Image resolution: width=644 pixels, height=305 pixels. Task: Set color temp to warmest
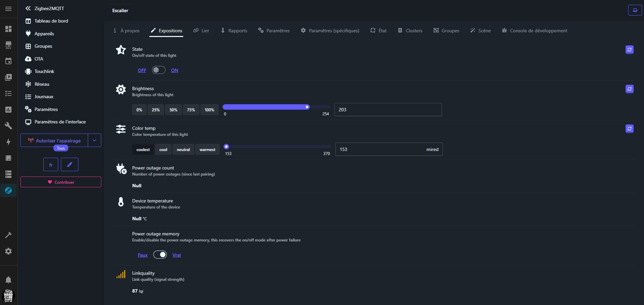click(207, 150)
